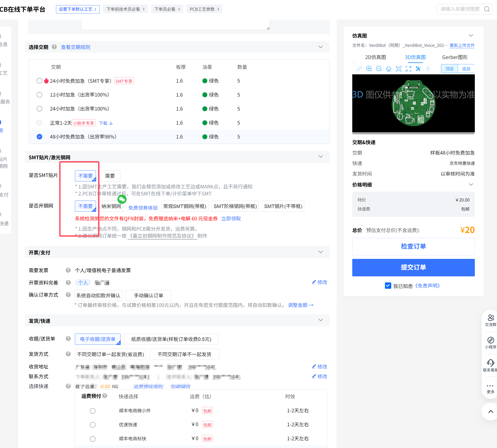Image resolution: width=497 pixels, height=448 pixels.
Task: Click the 提交订单 submit button
Action: tap(413, 267)
